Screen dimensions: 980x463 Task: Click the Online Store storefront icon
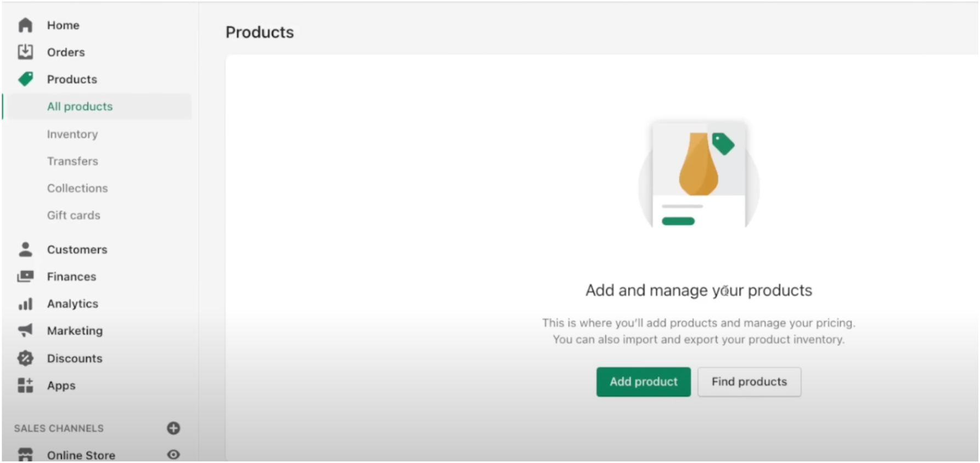pyautogui.click(x=25, y=455)
